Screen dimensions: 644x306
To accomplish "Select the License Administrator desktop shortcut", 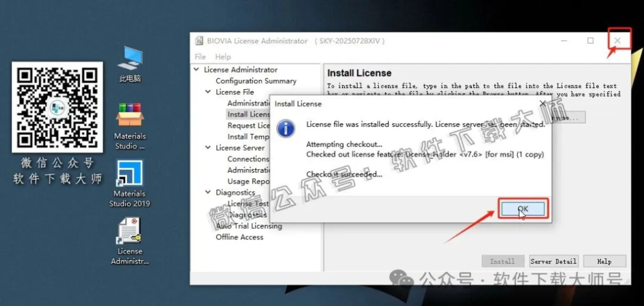I will tap(130, 231).
